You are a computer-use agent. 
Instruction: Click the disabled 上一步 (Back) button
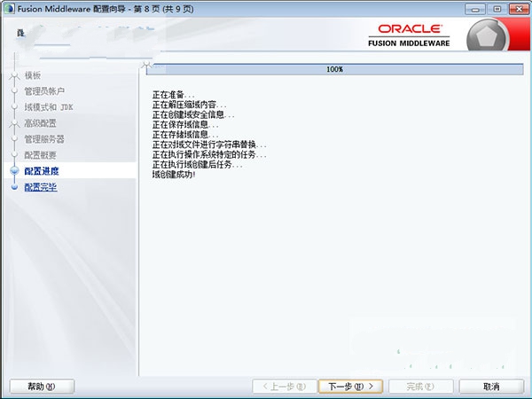click(x=285, y=386)
